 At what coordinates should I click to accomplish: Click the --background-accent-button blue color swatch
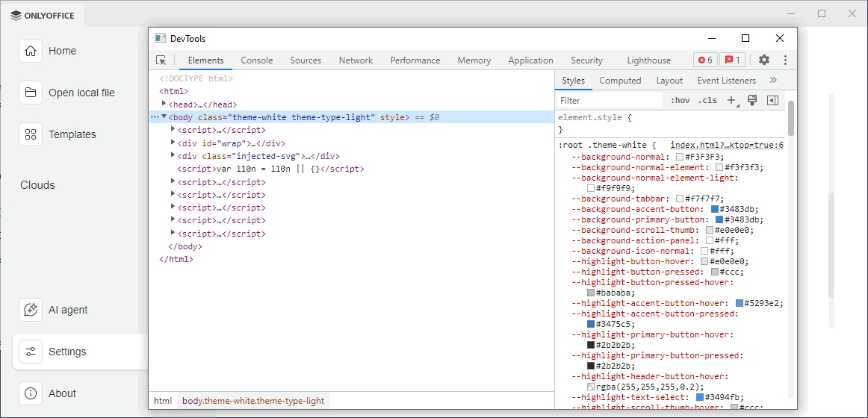point(715,209)
